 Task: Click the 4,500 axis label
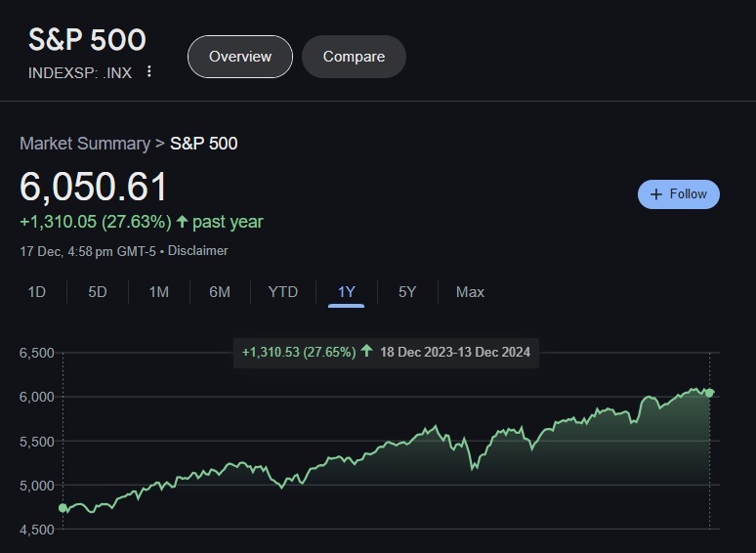tap(37, 530)
